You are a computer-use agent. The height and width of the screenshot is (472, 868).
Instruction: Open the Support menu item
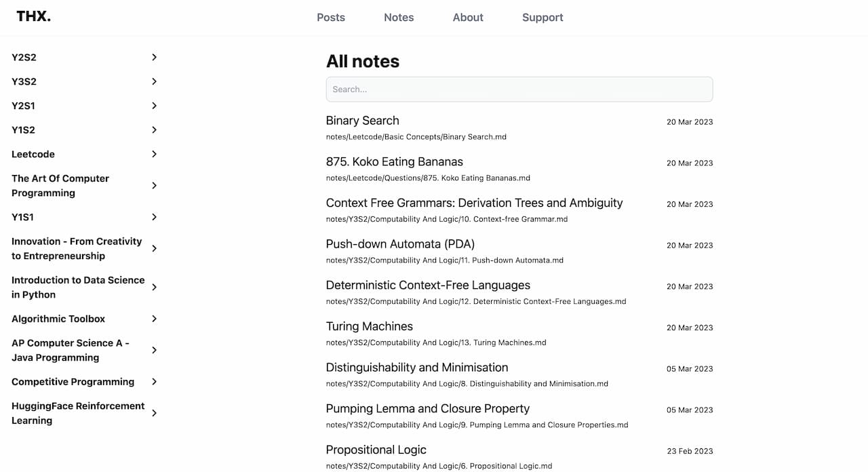click(x=542, y=18)
